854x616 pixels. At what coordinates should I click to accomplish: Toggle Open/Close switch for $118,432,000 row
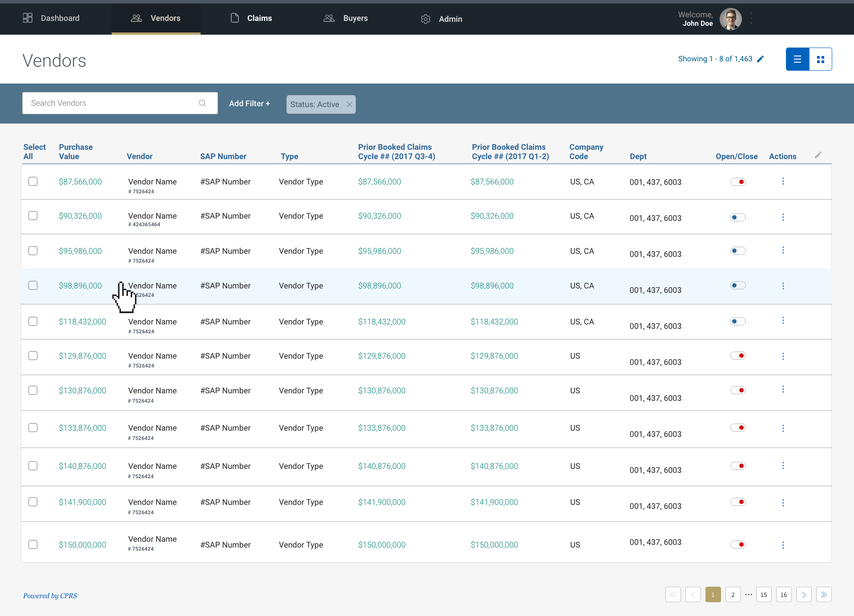click(x=738, y=321)
